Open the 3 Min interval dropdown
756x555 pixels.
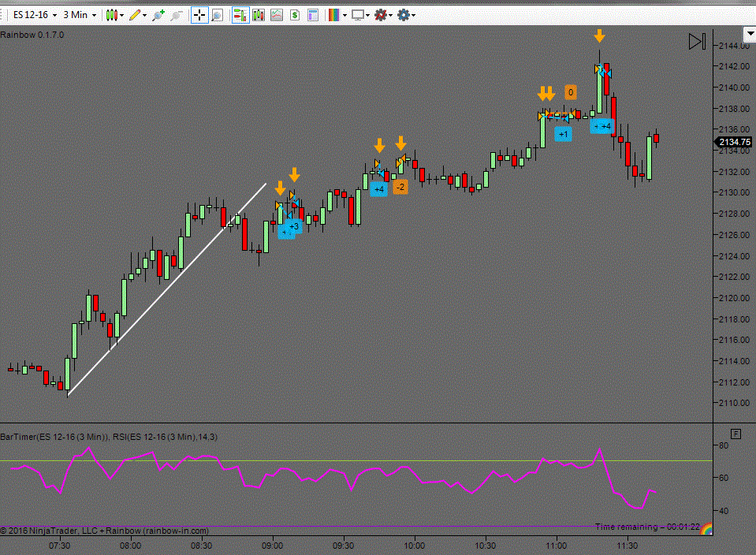pyautogui.click(x=80, y=15)
